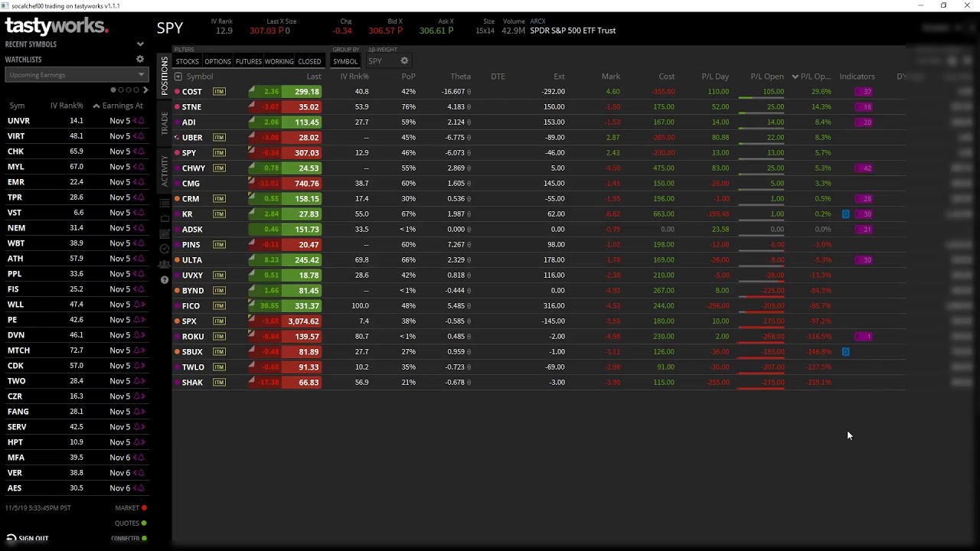Click the orange dot beside CRM
This screenshot has width=980, height=551.
tap(177, 199)
